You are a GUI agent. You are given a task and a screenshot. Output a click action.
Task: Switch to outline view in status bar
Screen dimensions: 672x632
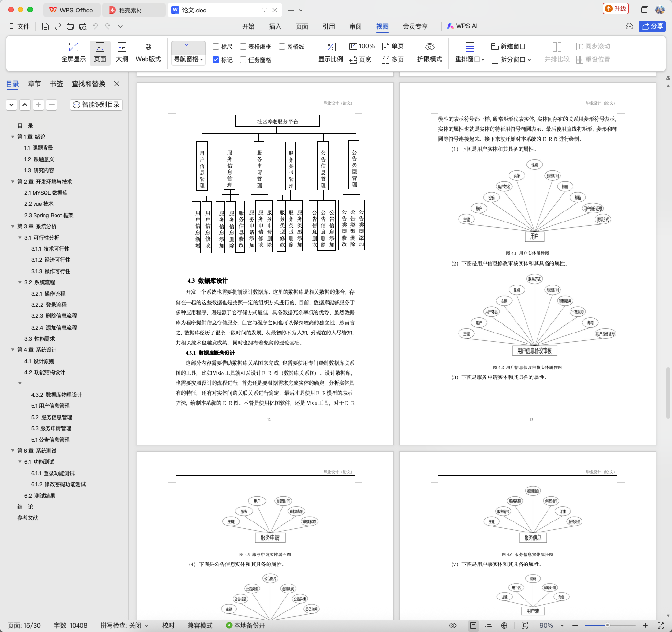[x=488, y=625]
